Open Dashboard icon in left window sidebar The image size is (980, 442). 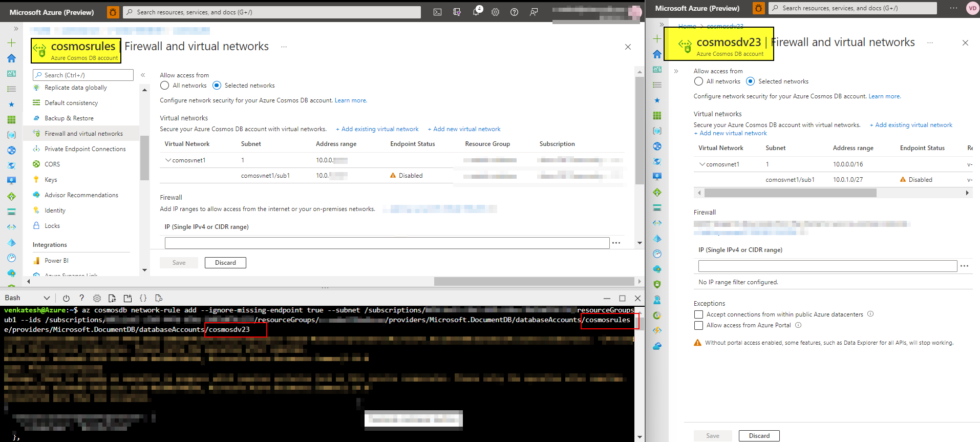(x=11, y=74)
